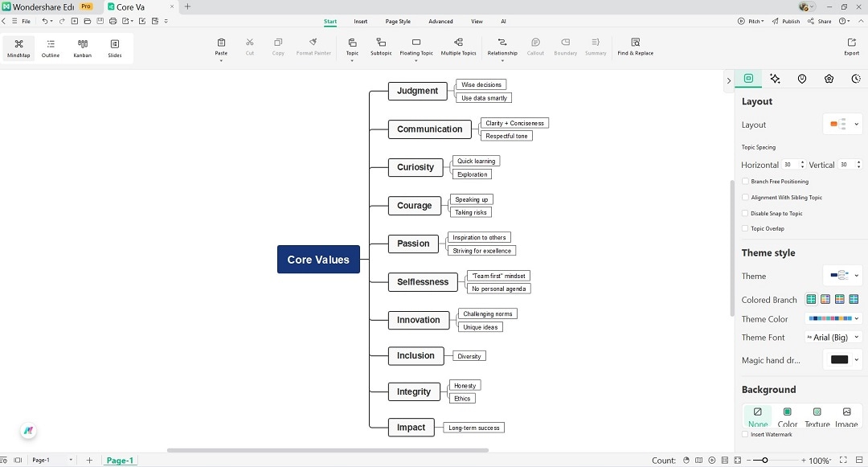Screen dimensions: 868x467
Task: Add a Floating Topic
Action: pos(416,47)
